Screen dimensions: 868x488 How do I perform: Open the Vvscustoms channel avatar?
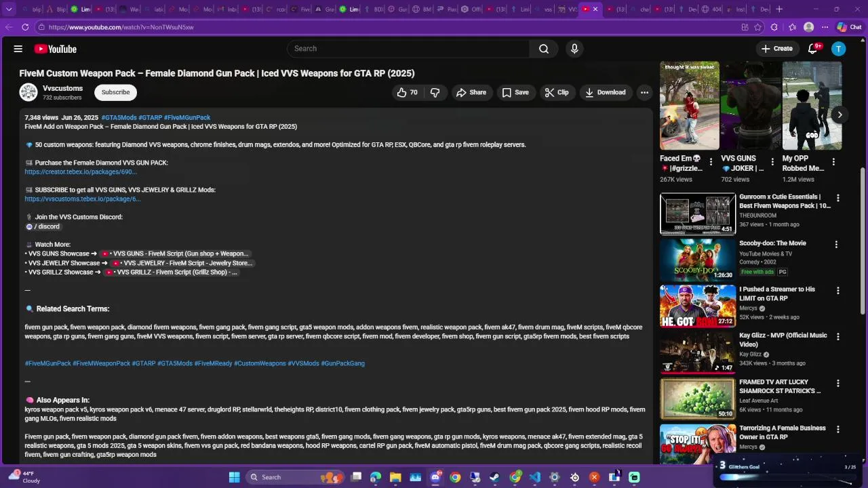(28, 92)
